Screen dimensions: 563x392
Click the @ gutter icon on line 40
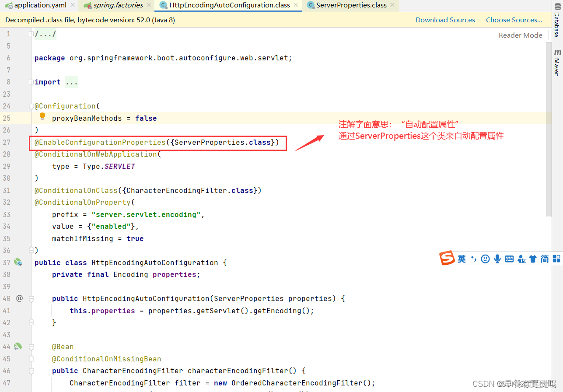coord(19,298)
